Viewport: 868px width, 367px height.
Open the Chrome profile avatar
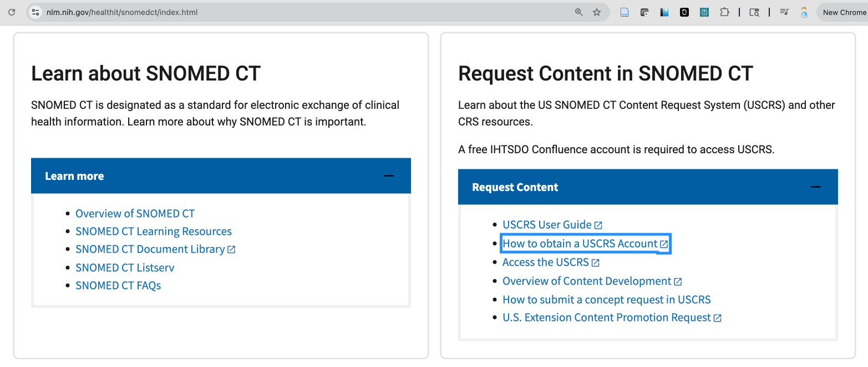pos(804,12)
